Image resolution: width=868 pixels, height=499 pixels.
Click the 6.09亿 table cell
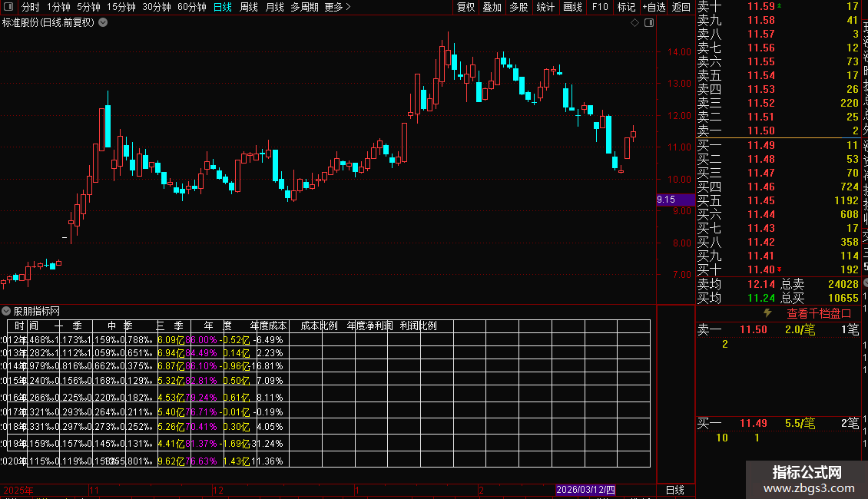pos(171,339)
